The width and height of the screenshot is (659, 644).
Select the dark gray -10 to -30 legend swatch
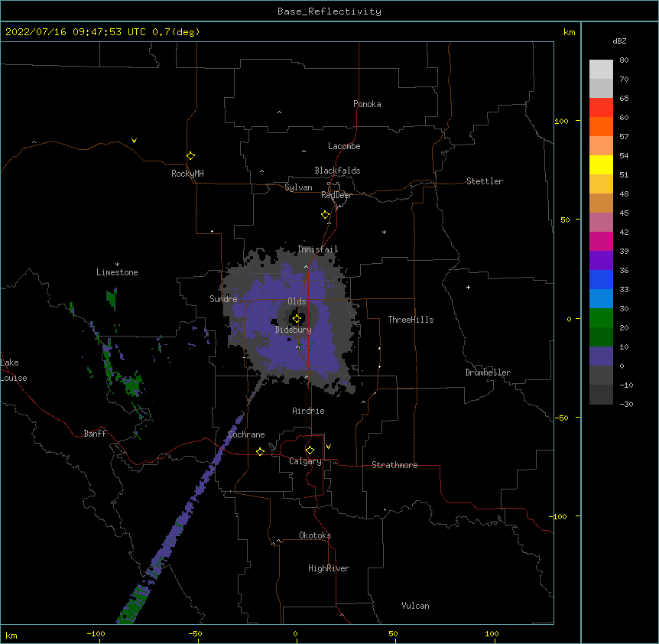[601, 395]
